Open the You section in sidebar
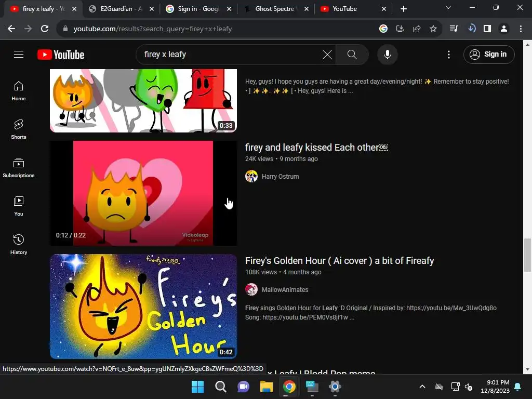 click(x=19, y=206)
